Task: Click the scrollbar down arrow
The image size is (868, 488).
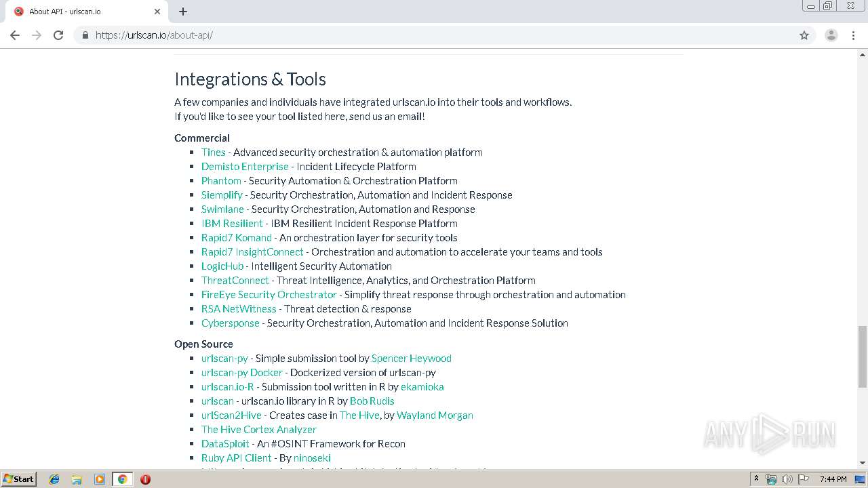Action: pos(862,463)
